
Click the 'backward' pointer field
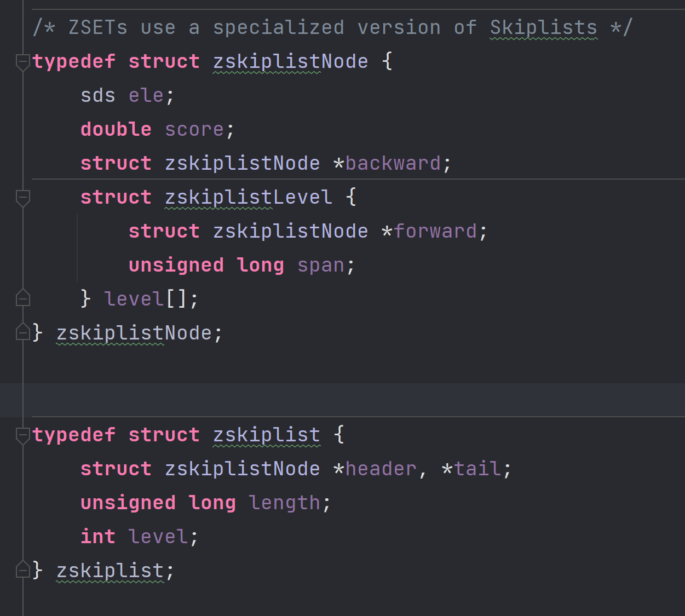393,163
